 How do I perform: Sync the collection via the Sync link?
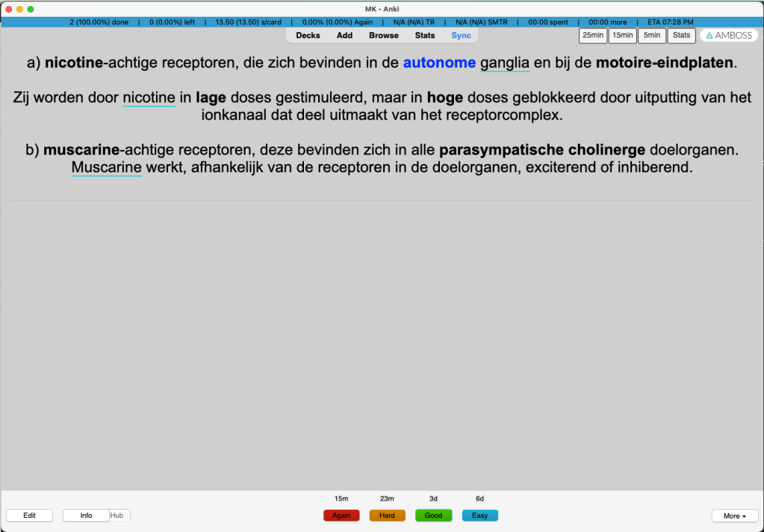(461, 36)
